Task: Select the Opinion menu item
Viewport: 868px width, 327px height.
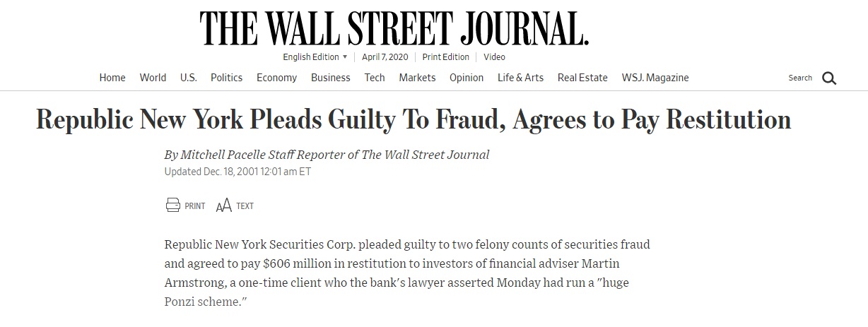Action: [x=467, y=78]
